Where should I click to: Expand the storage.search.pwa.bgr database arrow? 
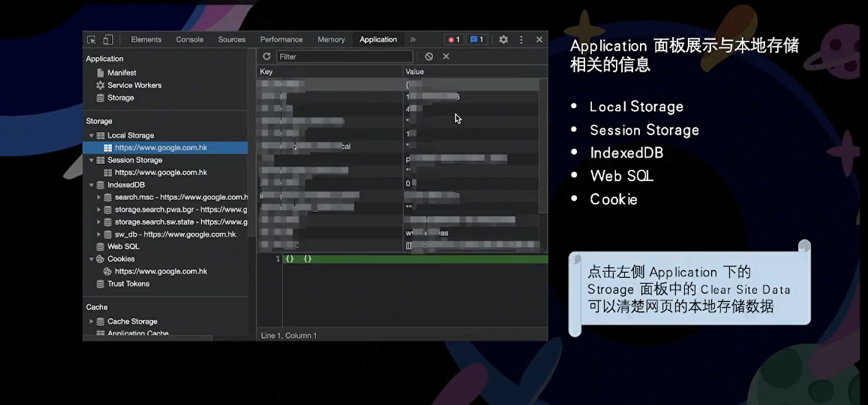99,210
